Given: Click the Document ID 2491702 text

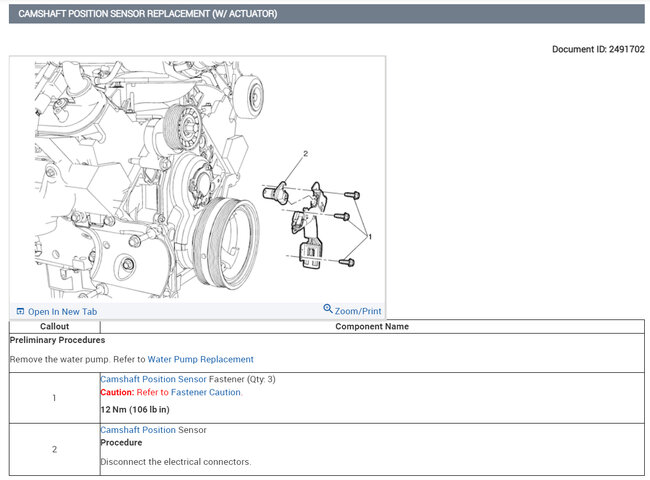Looking at the screenshot, I should click(598, 49).
